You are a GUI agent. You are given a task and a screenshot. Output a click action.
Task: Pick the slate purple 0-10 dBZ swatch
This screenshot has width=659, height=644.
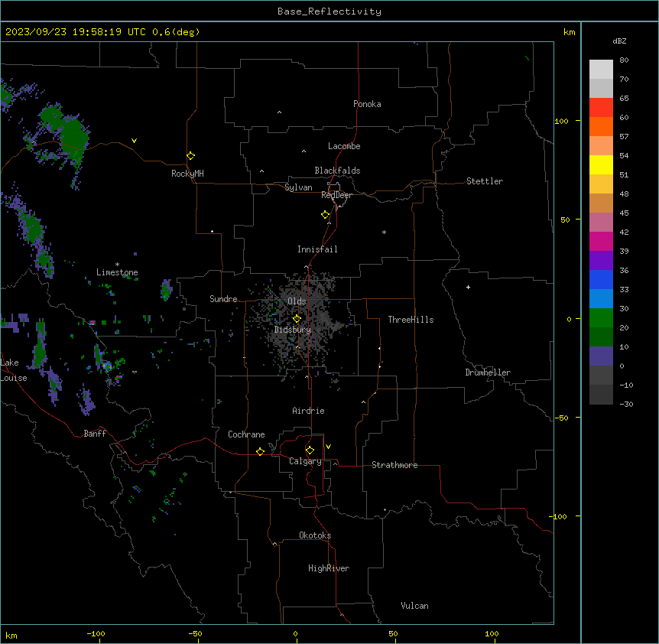point(601,356)
